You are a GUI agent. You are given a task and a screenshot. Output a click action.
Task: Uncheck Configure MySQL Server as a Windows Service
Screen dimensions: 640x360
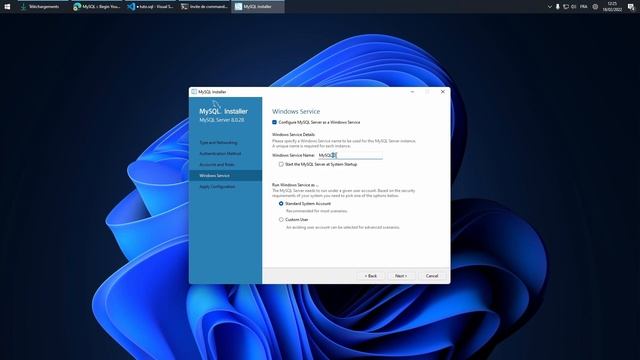(x=274, y=122)
